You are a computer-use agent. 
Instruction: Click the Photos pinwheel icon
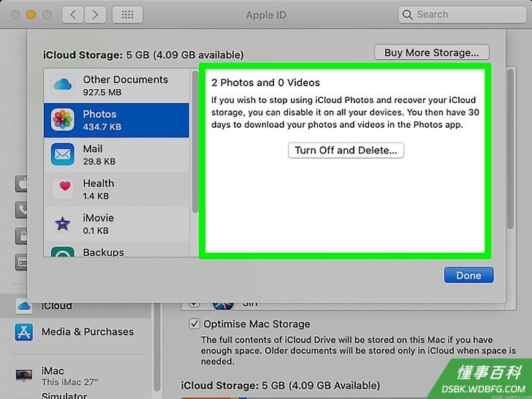click(x=62, y=120)
